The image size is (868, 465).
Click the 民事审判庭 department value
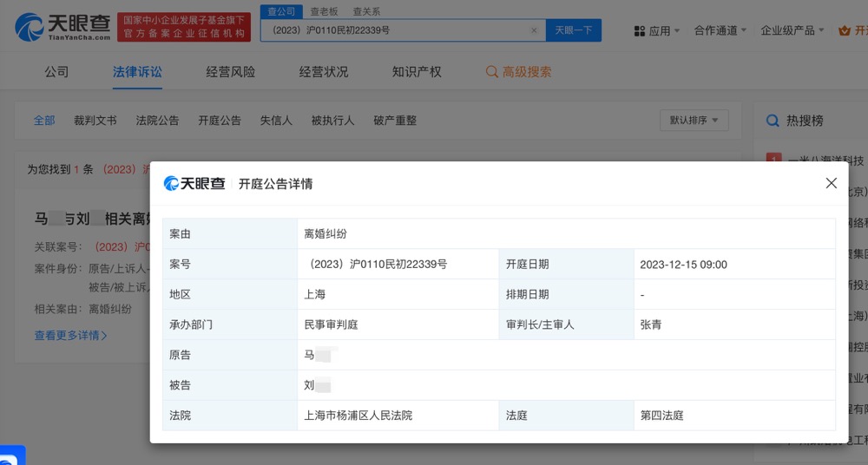[x=331, y=324]
